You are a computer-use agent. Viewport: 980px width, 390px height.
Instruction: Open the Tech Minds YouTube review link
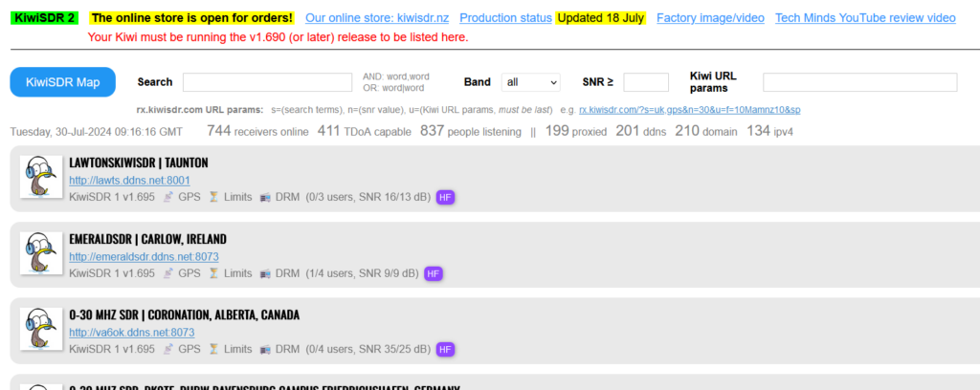click(865, 18)
